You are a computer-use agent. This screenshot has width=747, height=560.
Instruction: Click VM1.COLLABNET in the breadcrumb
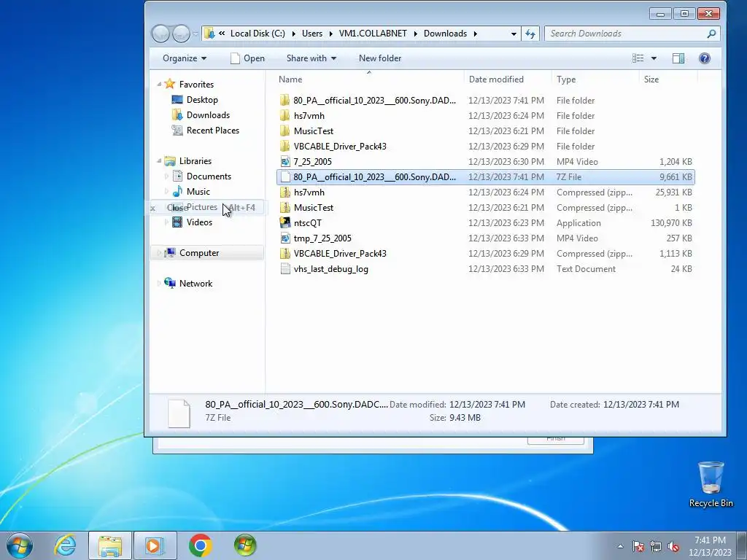(373, 34)
